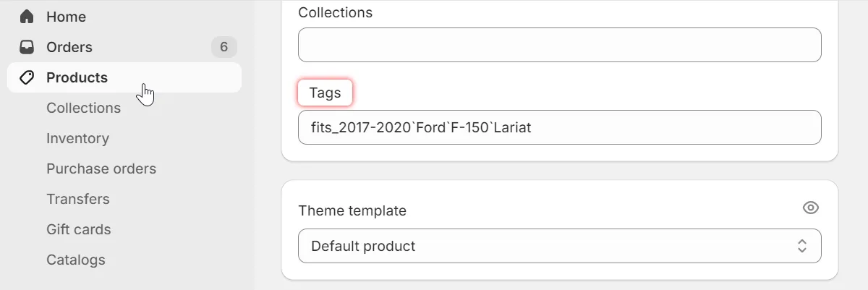Open the Default product template dropdown
This screenshot has width=868, height=290.
pyautogui.click(x=559, y=246)
